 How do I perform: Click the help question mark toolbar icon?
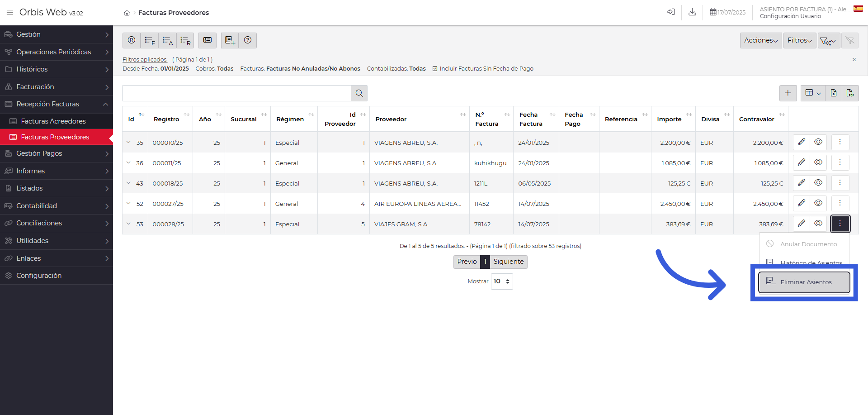248,40
